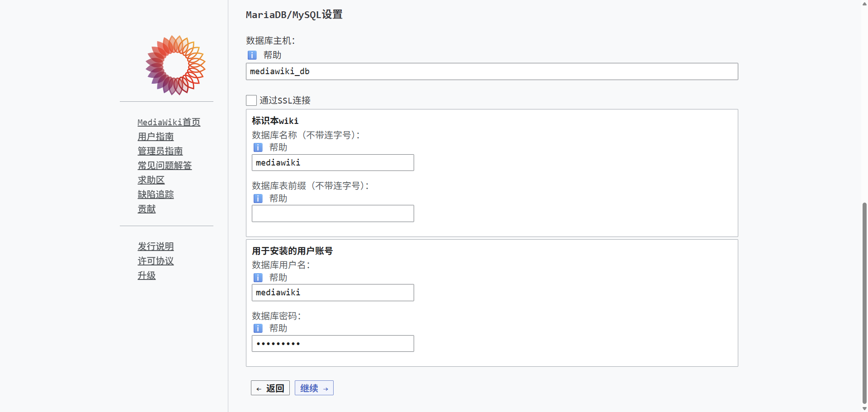Open help icon for database host
The image size is (868, 412).
click(x=252, y=55)
